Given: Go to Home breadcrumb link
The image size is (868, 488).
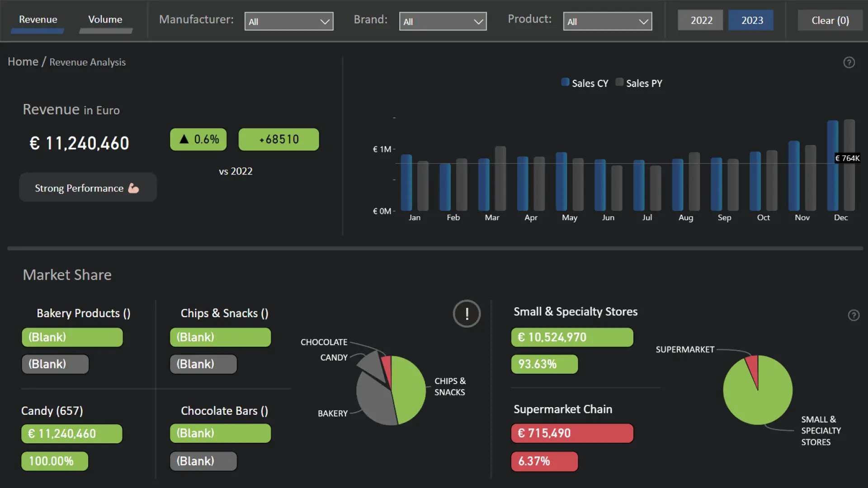Looking at the screenshot, I should coord(23,62).
